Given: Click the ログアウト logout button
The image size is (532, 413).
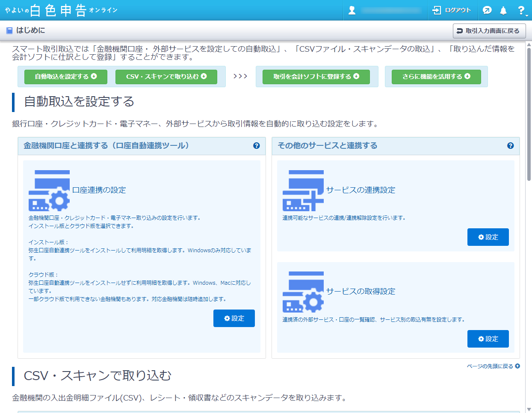Looking at the screenshot, I should click(452, 10).
